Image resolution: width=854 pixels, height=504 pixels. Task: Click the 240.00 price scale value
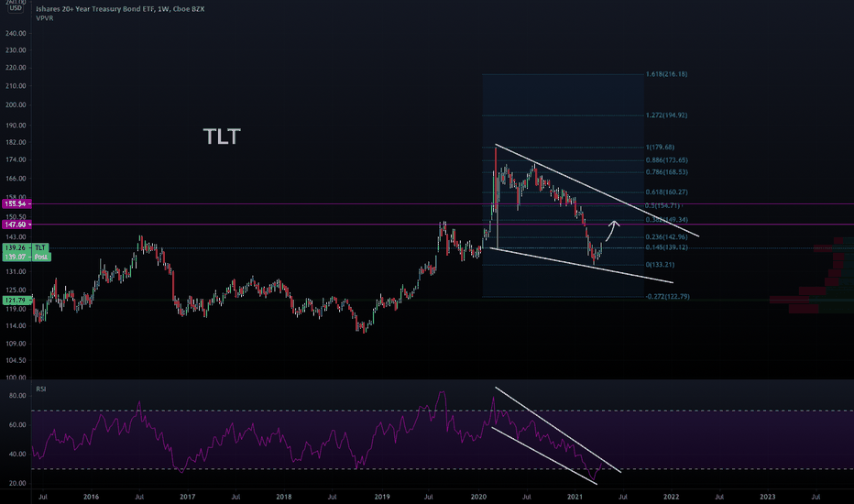coord(16,33)
